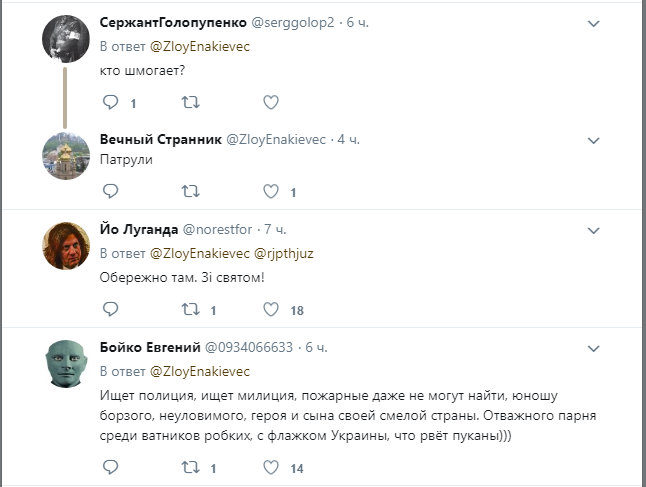
Task: Reply to СержантГолопупенко's tweet
Action: 110,102
